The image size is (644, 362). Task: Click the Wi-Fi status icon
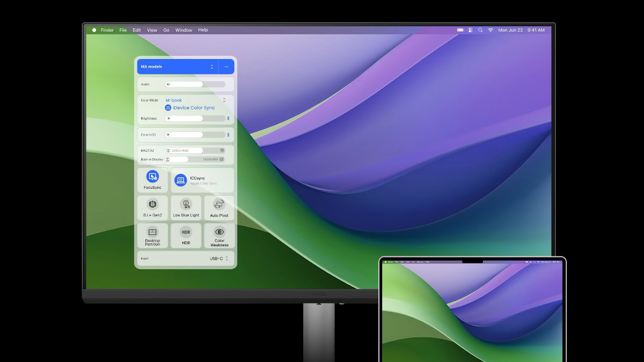point(491,30)
